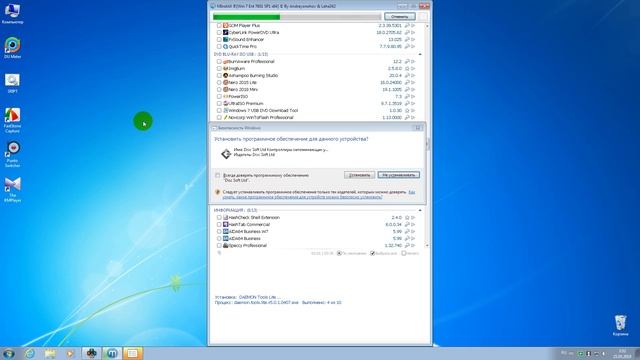Click key icon for CyberLink PowerDVD Ultra row
The height and width of the screenshot is (360, 640).
coord(407,33)
